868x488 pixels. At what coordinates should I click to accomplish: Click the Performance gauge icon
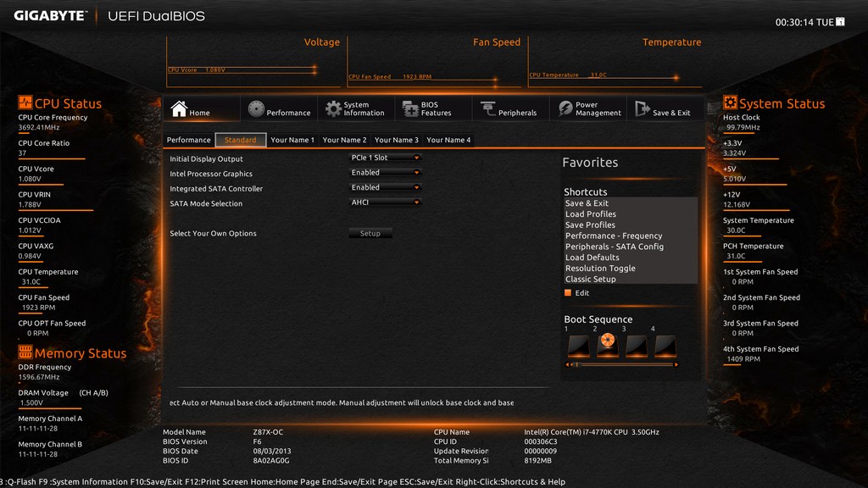coord(256,109)
